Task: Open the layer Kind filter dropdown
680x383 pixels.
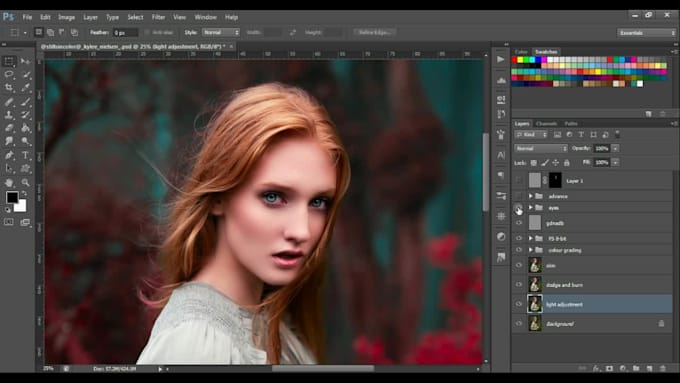Action: pyautogui.click(x=531, y=135)
